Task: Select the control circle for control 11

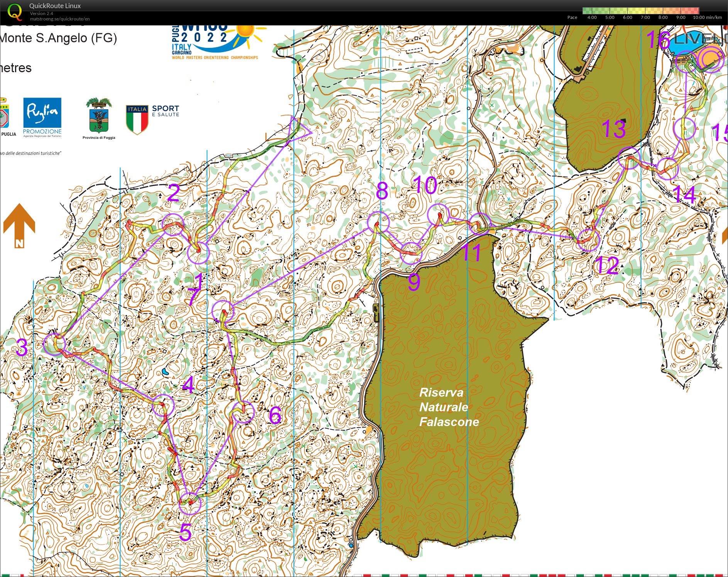Action: 480,224
